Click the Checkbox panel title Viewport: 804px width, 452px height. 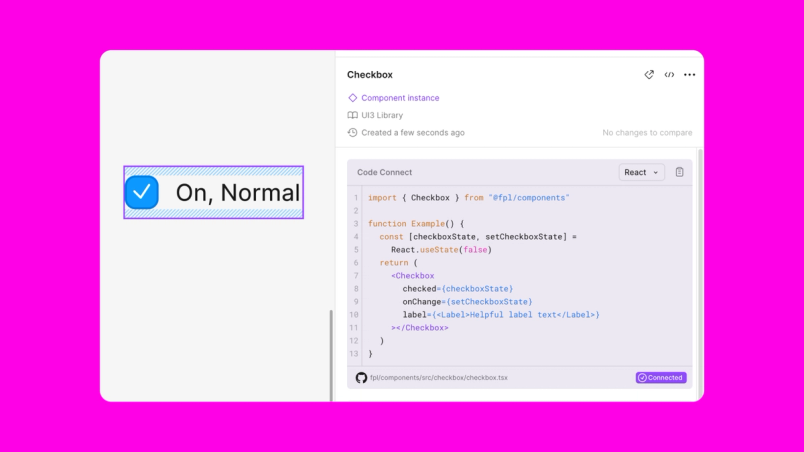pos(370,75)
